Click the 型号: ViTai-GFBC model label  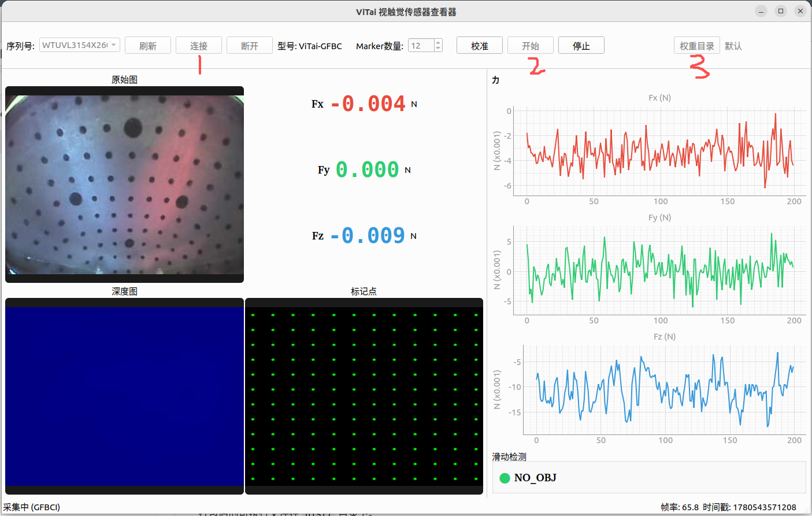tap(310, 46)
